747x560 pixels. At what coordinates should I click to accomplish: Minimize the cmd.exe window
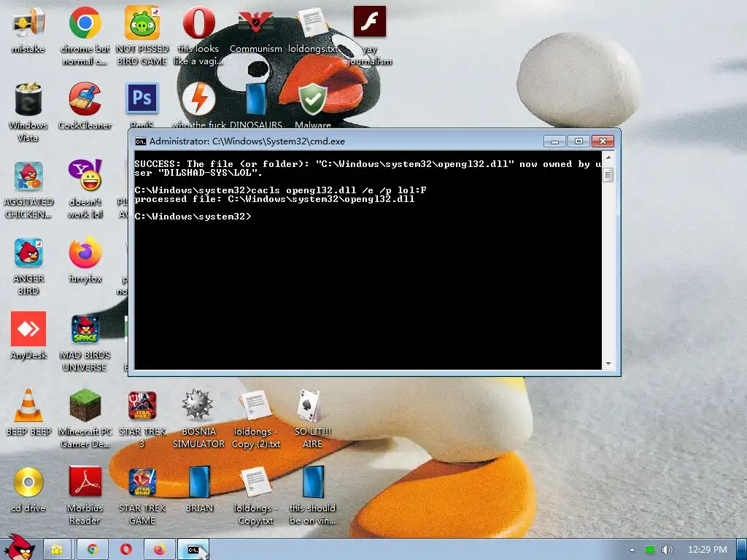[x=554, y=141]
